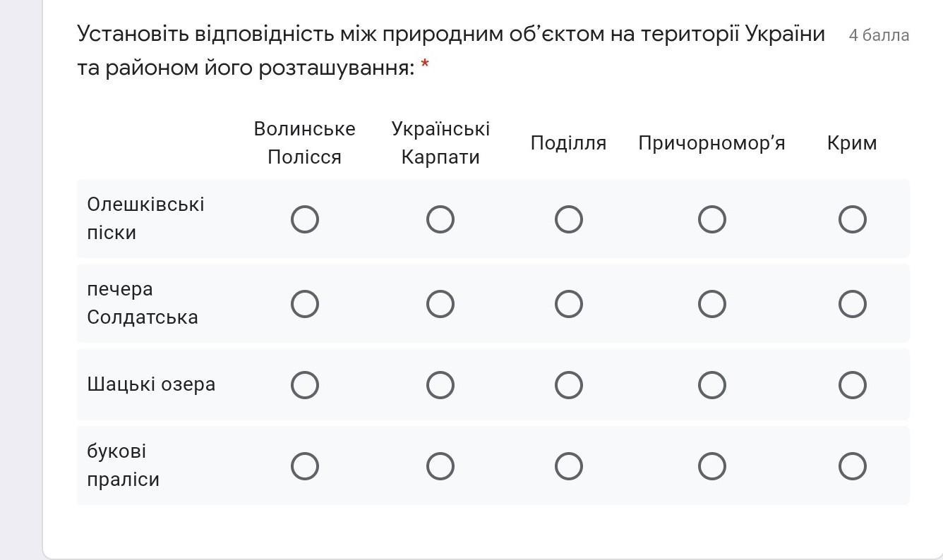Select Волинське Полісся for Шацькі озера
Viewport: 943px width, 560px height.
(x=305, y=385)
